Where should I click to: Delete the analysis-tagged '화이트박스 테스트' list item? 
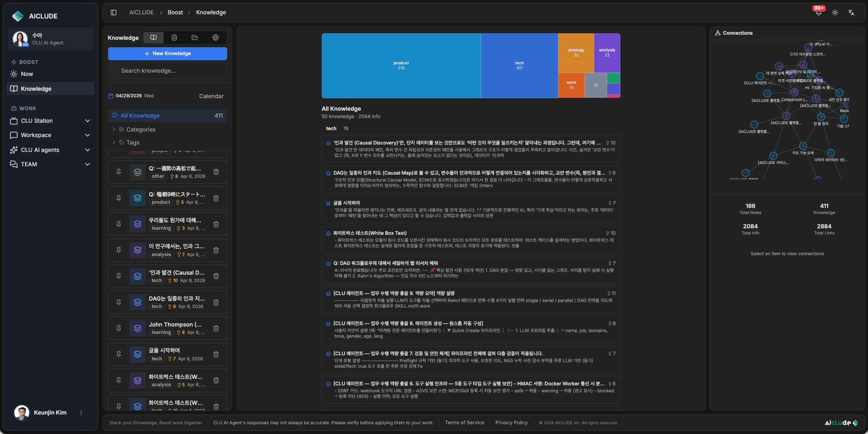pyautogui.click(x=216, y=380)
